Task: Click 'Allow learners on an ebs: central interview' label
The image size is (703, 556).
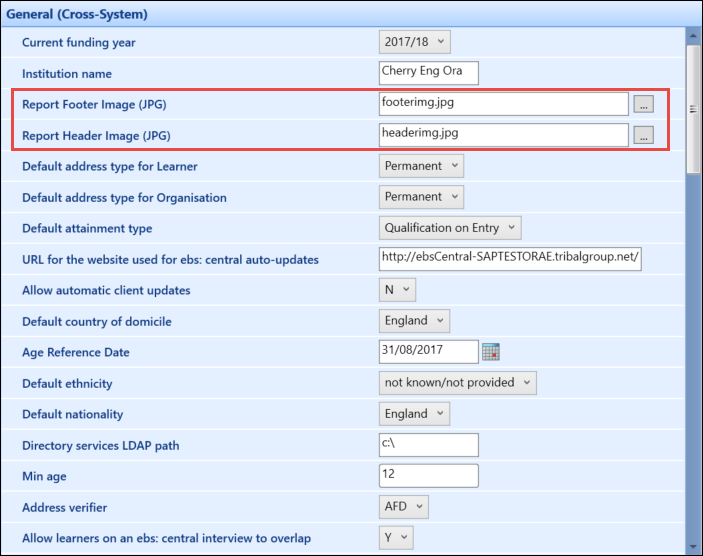Action: click(166, 538)
